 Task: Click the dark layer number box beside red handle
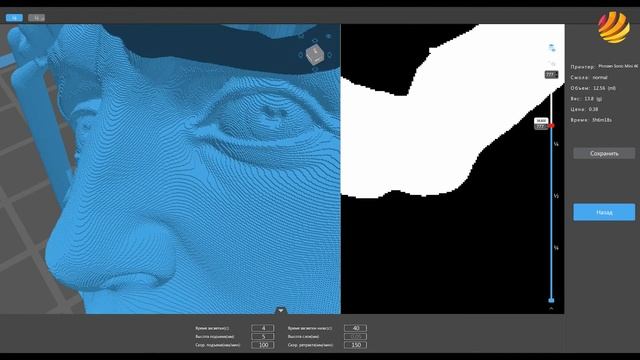[541, 127]
